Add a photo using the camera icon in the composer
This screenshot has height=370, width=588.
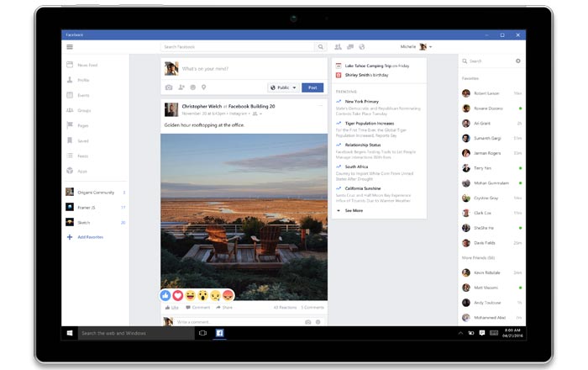(x=169, y=87)
